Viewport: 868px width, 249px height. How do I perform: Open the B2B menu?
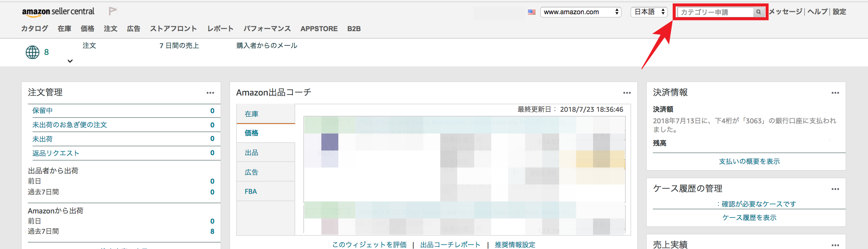coord(354,29)
